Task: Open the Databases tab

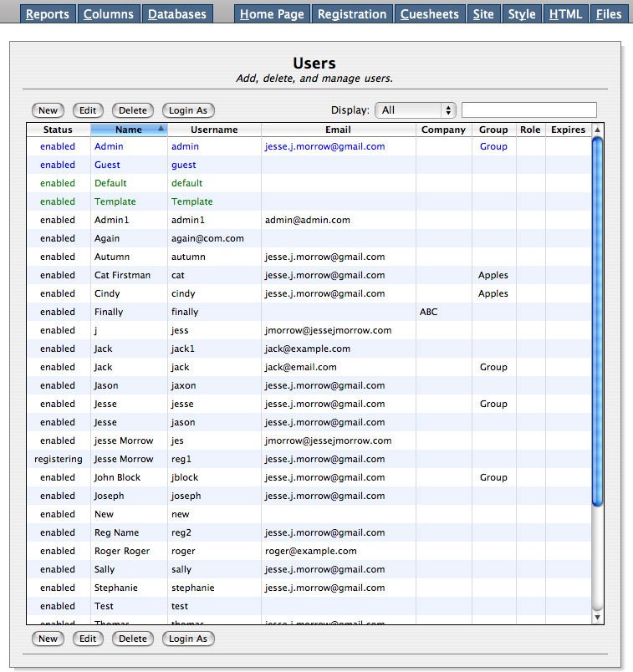Action: (x=177, y=14)
